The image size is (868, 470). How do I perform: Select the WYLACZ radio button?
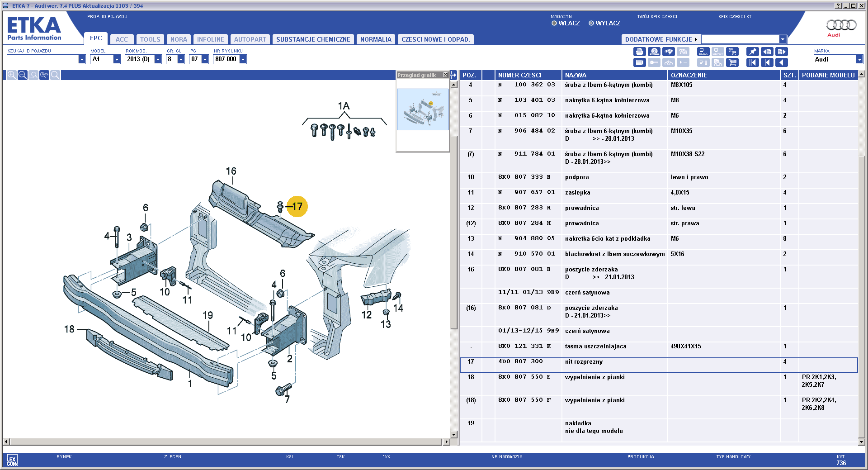(x=591, y=23)
